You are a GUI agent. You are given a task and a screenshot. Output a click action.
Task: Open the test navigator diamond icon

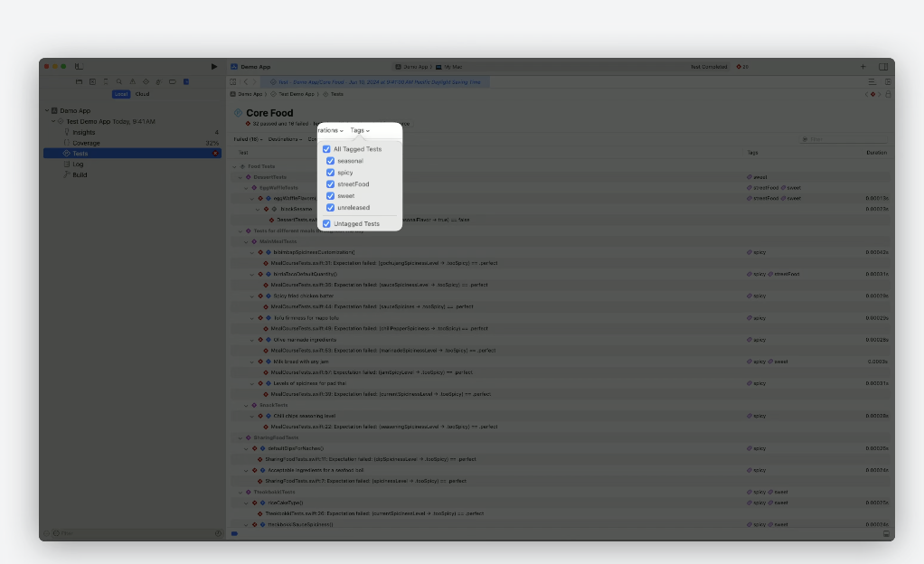146,82
